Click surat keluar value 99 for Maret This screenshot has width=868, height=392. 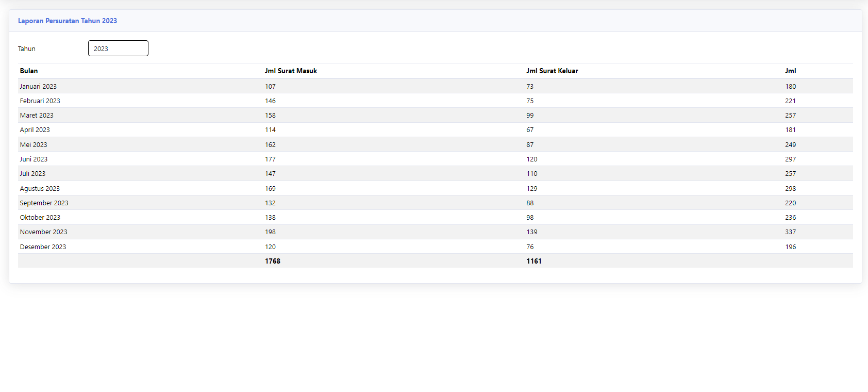tap(530, 116)
